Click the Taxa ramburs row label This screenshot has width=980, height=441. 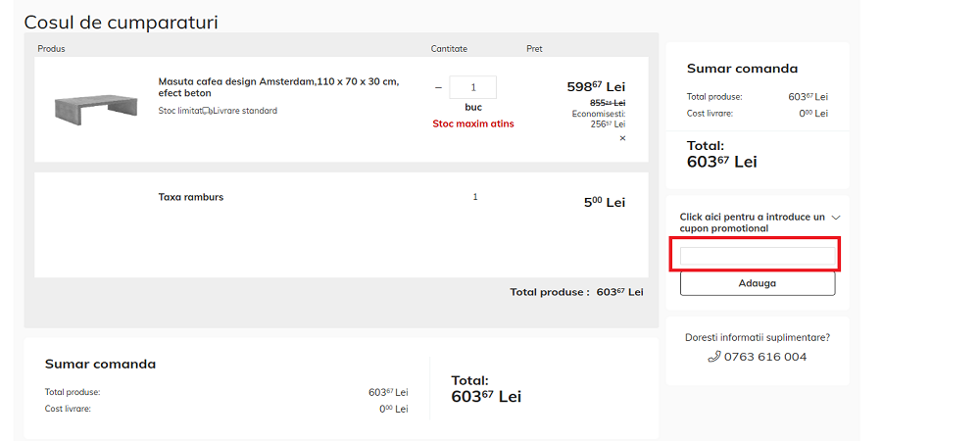[191, 197]
